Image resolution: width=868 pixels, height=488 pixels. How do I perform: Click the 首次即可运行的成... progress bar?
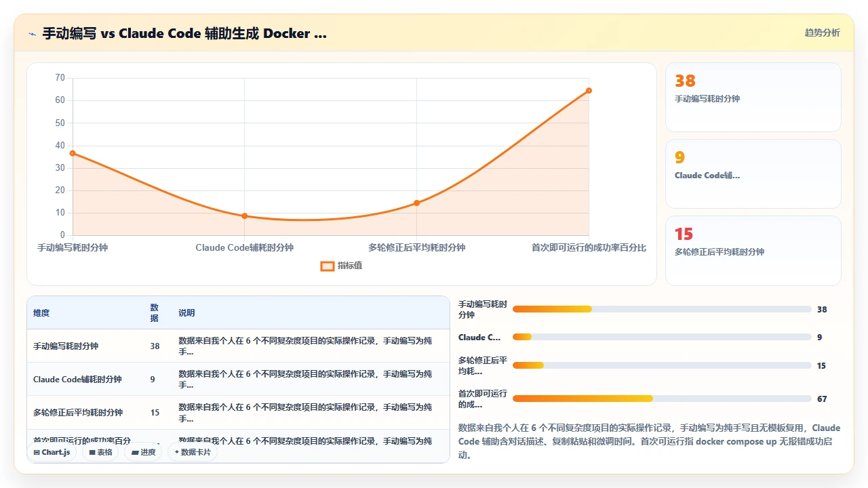pyautogui.click(x=662, y=399)
